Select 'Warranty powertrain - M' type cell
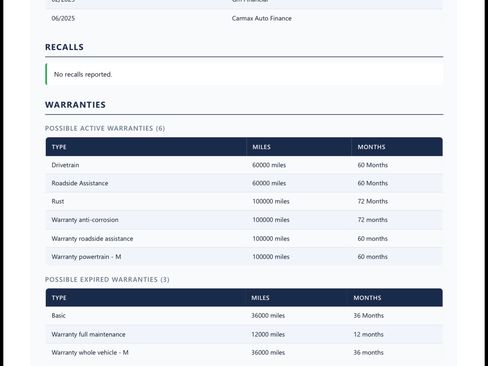The width and height of the screenshot is (488, 366). [86, 257]
